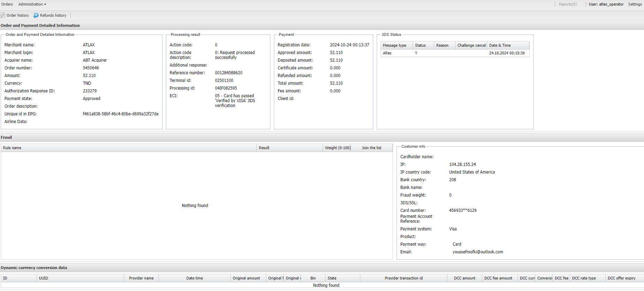Screen dimensions: 644x291
Task: Click the Join the list column header
Action: click(x=371, y=148)
